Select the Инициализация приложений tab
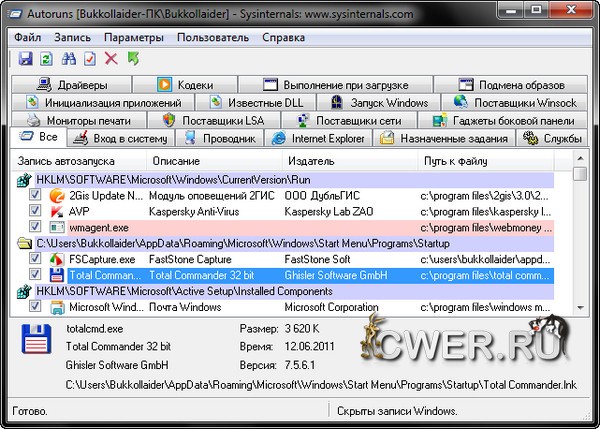Image resolution: width=600 pixels, height=429 pixels. coord(103,103)
